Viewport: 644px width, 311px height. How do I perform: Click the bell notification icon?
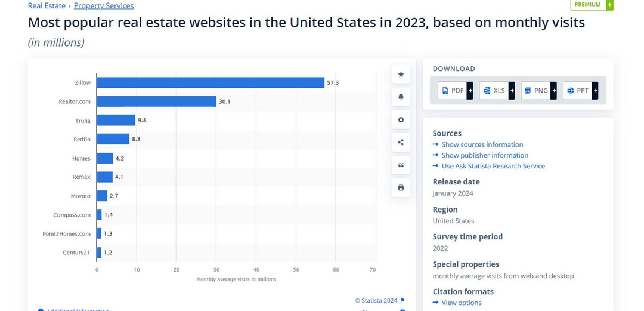coord(401,97)
